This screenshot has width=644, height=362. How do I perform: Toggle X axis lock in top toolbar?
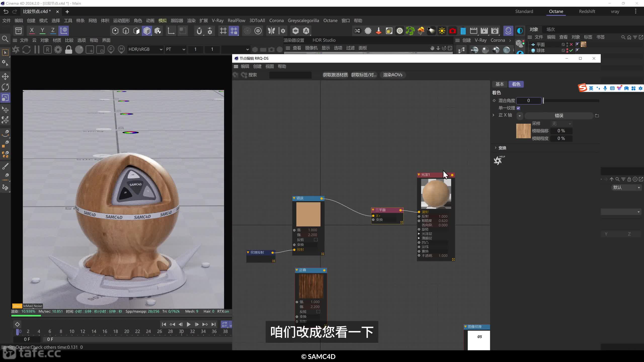(32, 31)
